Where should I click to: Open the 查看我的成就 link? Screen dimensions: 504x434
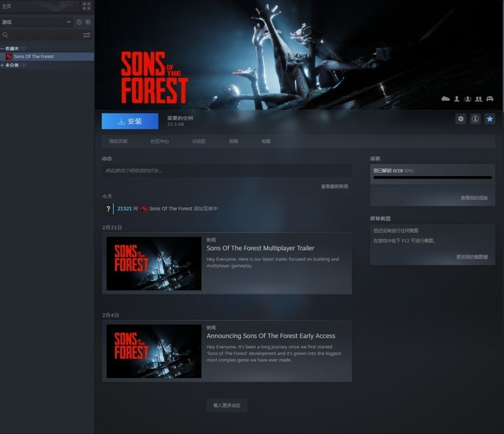pos(474,198)
